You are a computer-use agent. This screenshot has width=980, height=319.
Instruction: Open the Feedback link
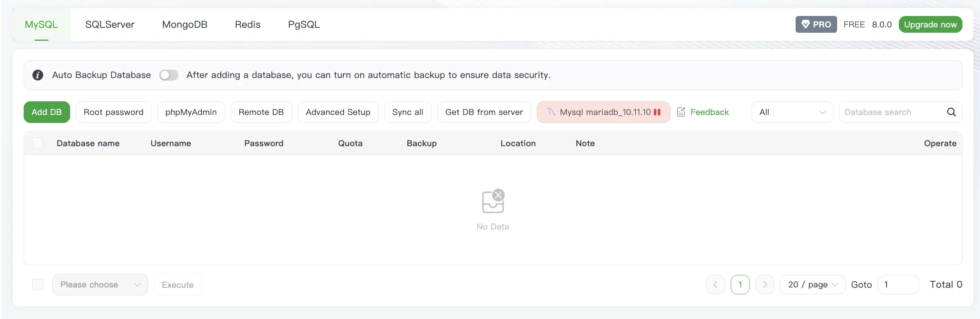[709, 112]
